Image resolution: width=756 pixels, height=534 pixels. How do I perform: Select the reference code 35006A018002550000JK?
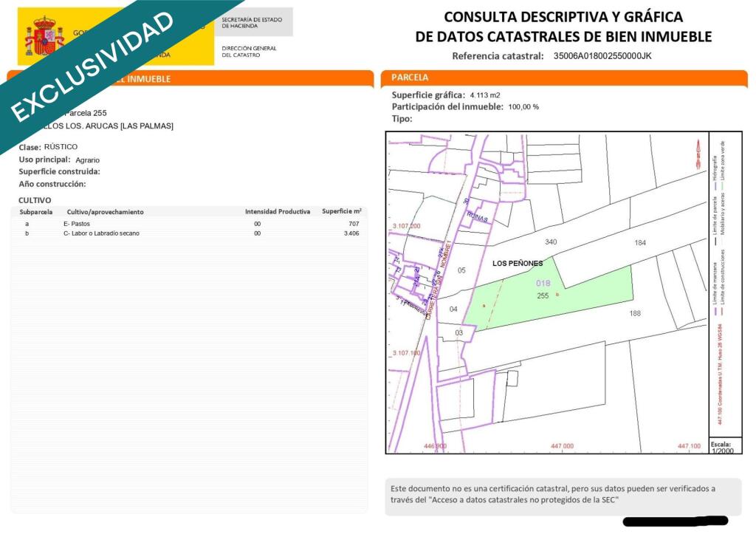pos(602,56)
